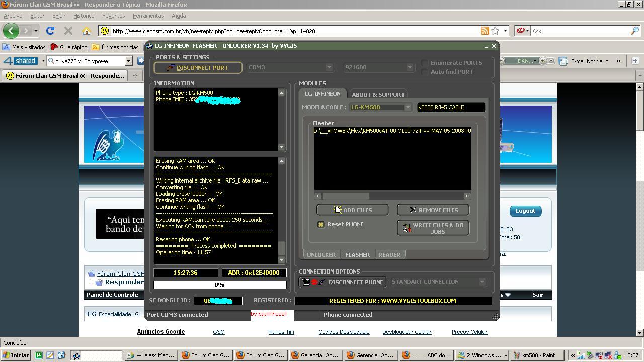This screenshot has width=644, height=362.
Task: Click the Disconnect Phone button
Action: [x=343, y=282]
